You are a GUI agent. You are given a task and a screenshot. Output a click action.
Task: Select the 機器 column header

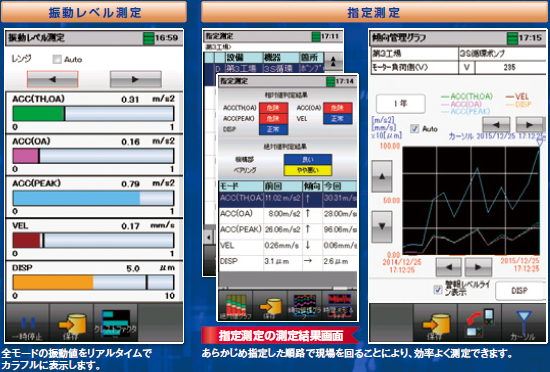coord(281,58)
